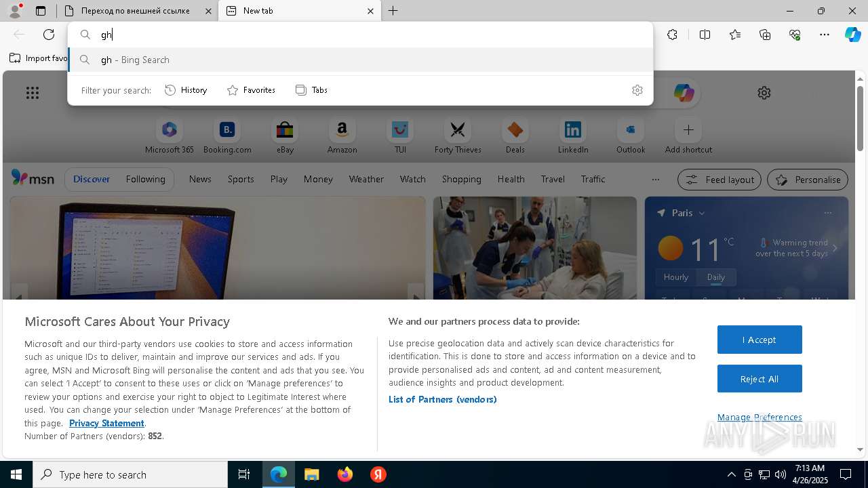Screen dimensions: 868x488
Task: Filter search by Tabs
Action: [311, 90]
